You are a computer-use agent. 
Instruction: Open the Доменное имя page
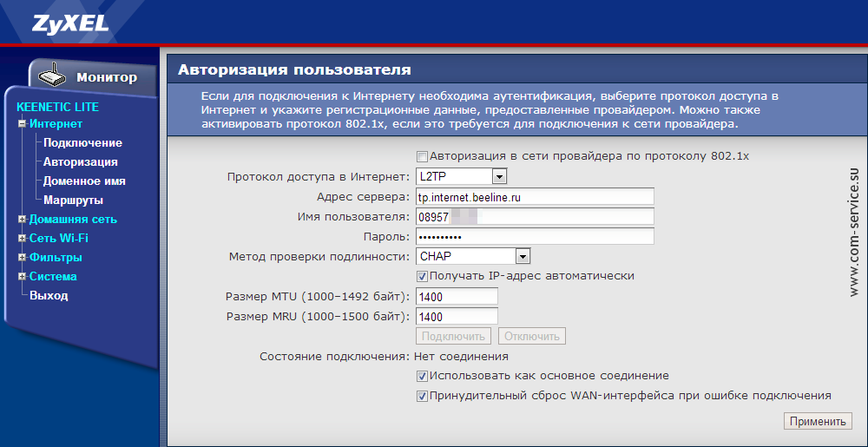(x=84, y=181)
